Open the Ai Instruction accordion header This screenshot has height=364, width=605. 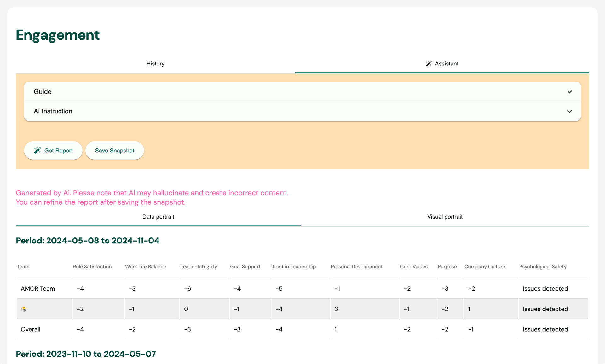[x=302, y=111]
